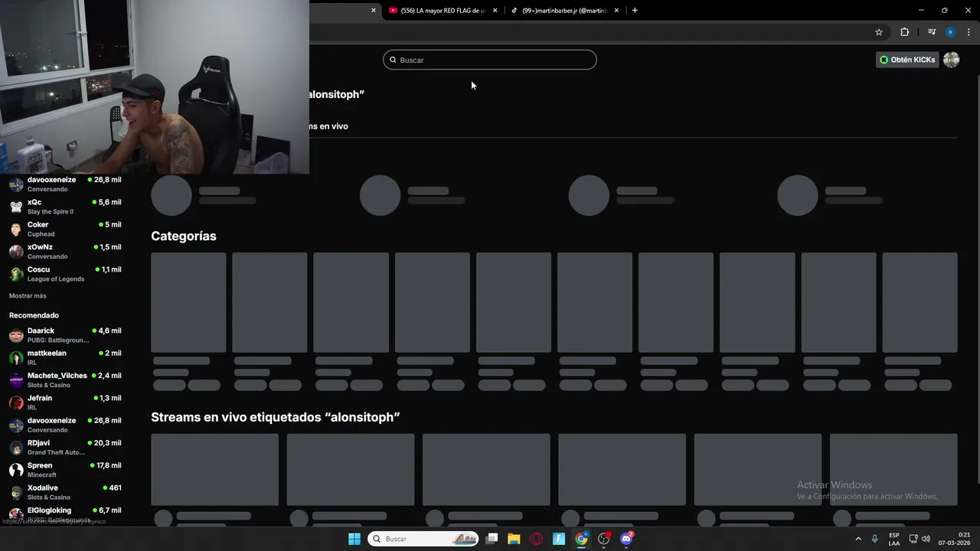The height and width of the screenshot is (551, 980).
Task: Click the Jefrain avatar icon
Action: click(x=16, y=403)
